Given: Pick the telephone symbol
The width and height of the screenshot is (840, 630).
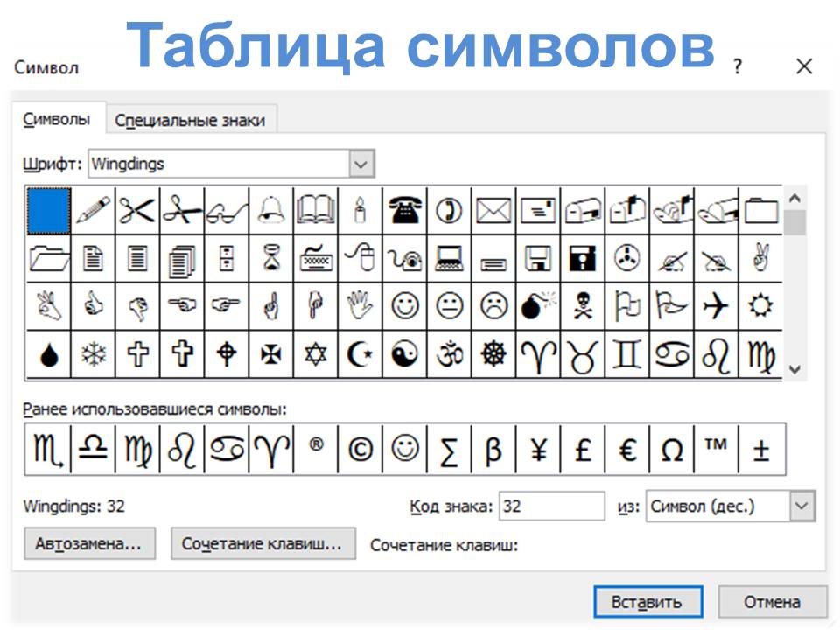Looking at the screenshot, I should pyautogui.click(x=404, y=211).
